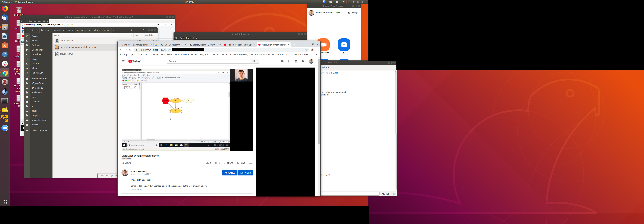
Task: Open YouTube create video camera icon
Action: pyautogui.click(x=282, y=61)
